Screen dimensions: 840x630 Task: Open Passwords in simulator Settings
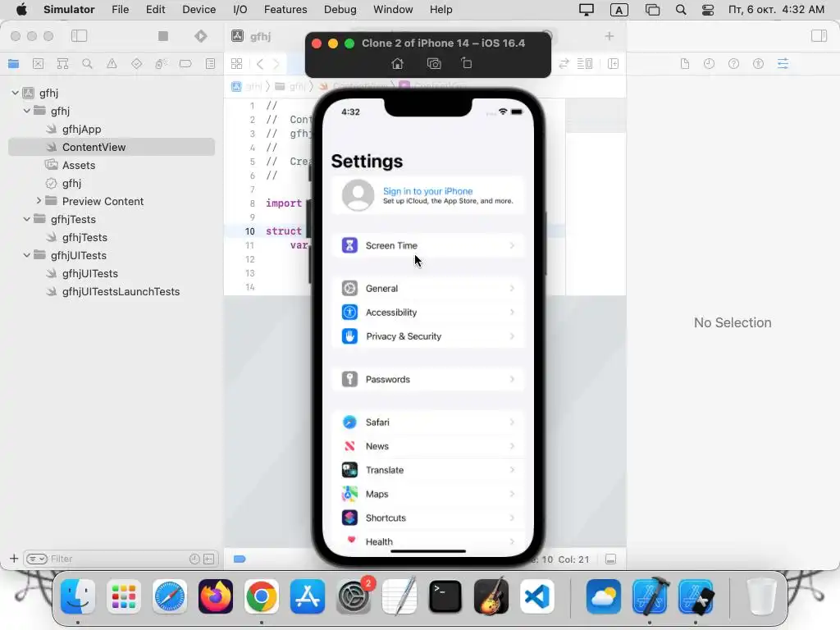[x=428, y=379]
